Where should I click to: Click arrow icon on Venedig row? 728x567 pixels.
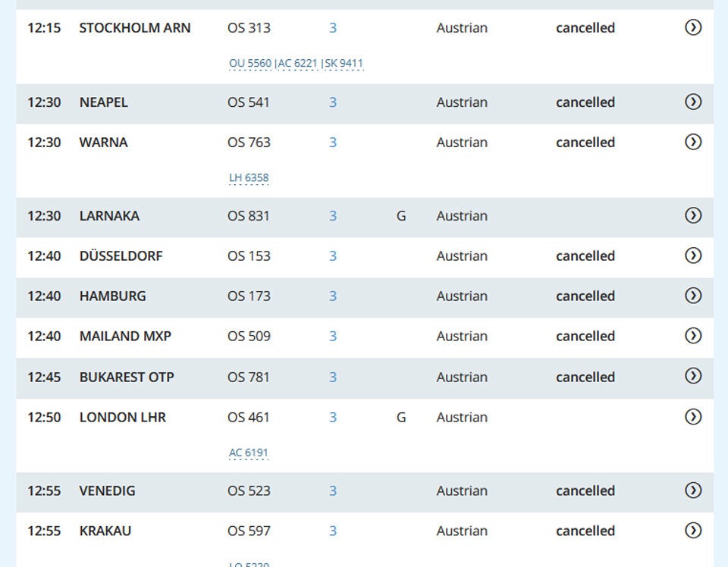[692, 490]
